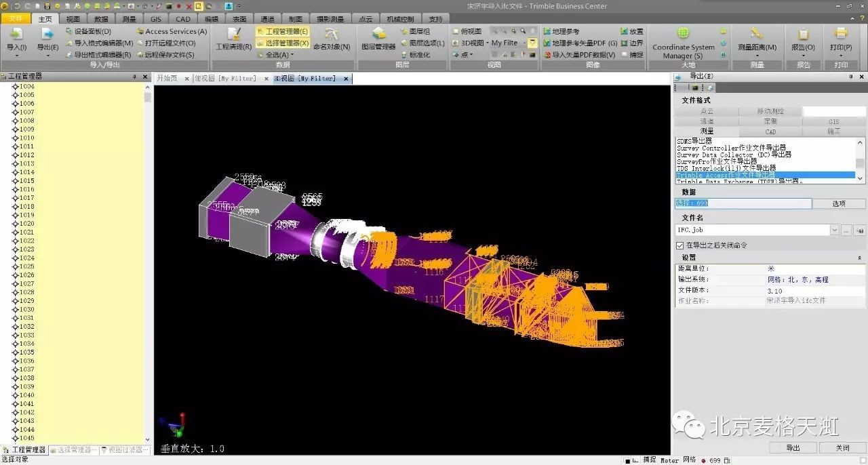Click the 导出 button at panel bottom
Viewport: 868px width, 465px height.
point(793,448)
